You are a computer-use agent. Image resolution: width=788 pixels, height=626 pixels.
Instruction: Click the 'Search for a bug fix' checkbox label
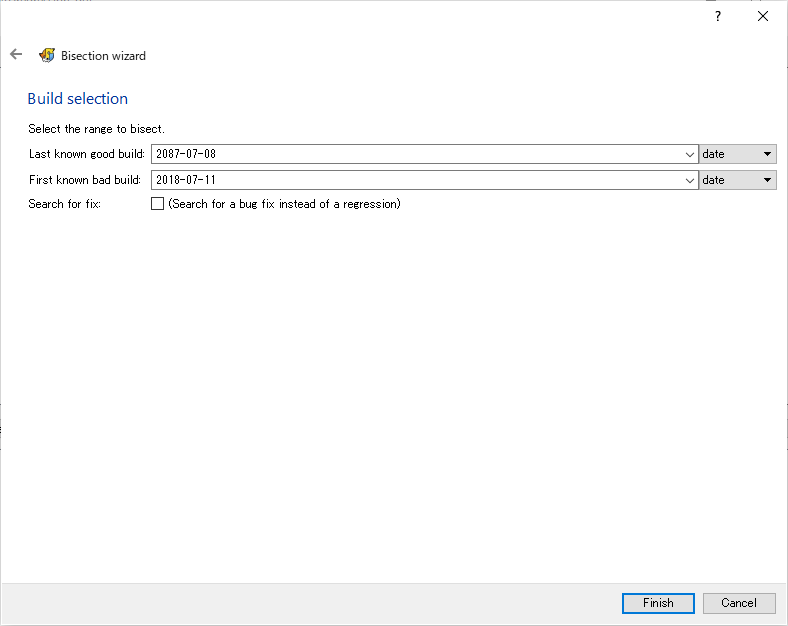click(284, 203)
